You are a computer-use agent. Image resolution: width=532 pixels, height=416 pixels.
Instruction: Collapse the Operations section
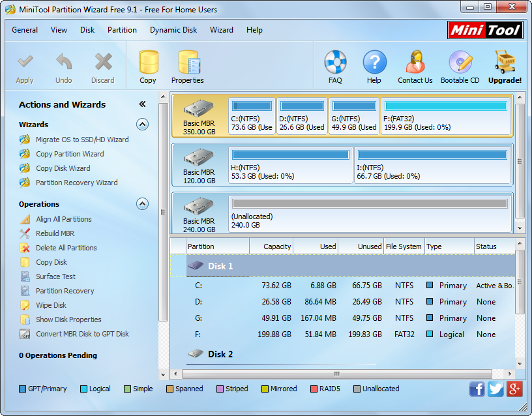pos(143,204)
